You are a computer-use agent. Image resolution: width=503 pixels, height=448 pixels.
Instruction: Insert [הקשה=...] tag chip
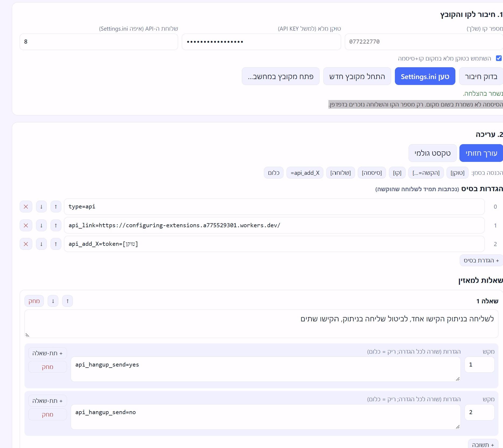coord(426,173)
